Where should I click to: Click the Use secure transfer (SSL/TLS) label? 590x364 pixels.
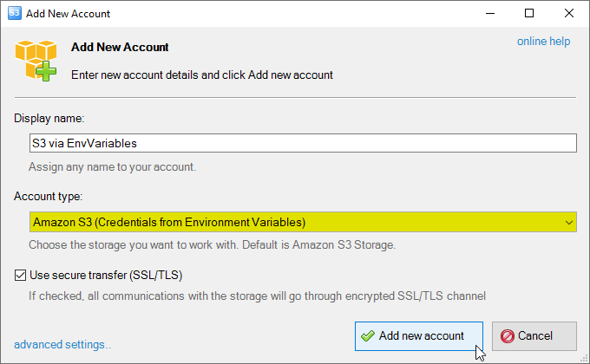(106, 276)
